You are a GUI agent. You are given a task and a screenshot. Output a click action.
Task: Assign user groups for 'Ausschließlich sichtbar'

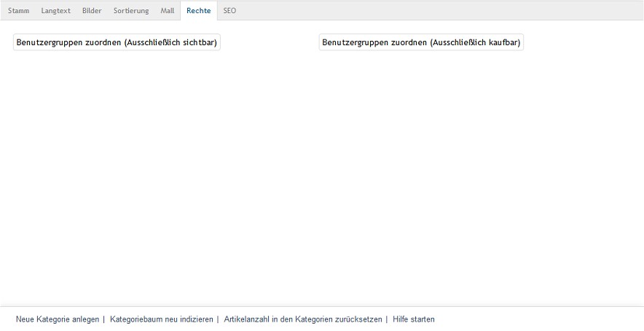(117, 42)
